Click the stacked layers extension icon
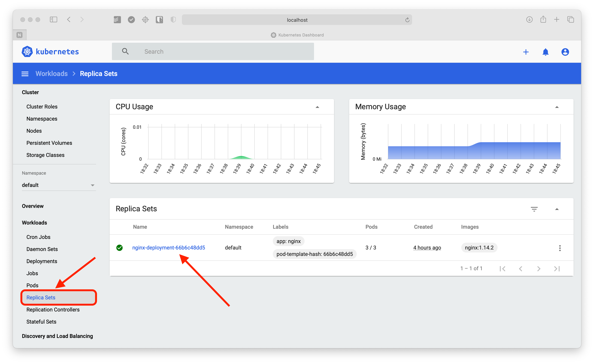 click(117, 19)
